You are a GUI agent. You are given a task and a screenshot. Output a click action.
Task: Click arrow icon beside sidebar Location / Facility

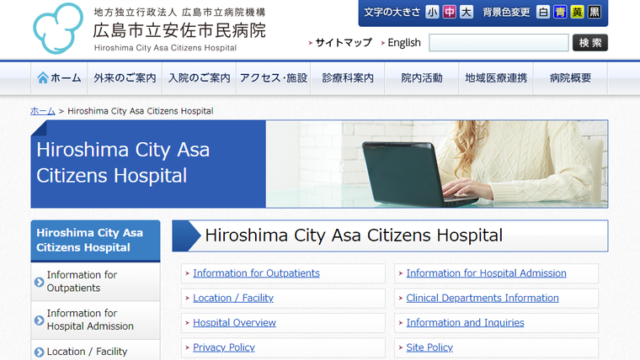tap(39, 352)
